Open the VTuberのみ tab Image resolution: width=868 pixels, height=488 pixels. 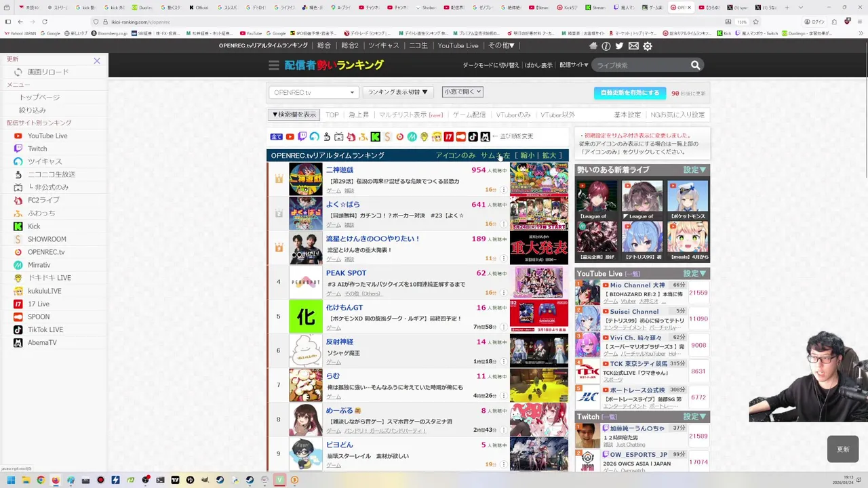513,115
